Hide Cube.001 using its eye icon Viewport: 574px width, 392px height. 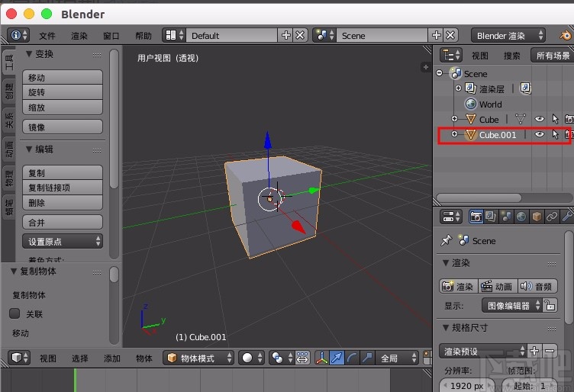[x=539, y=134]
